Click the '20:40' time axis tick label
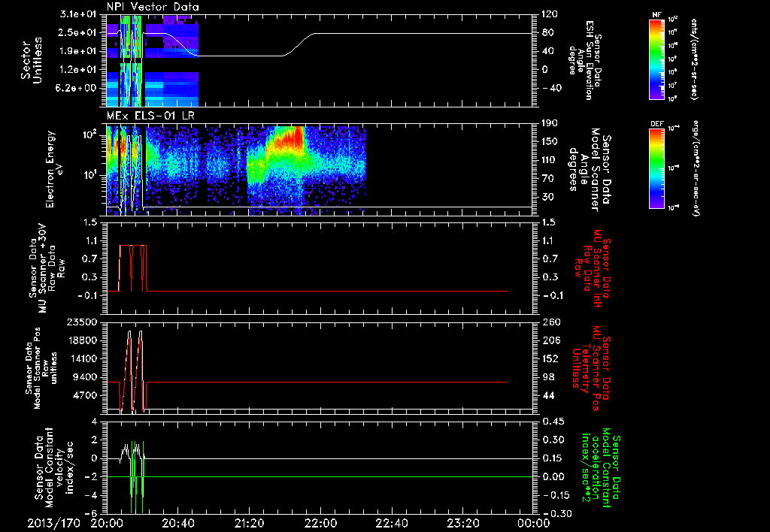770x532 pixels. point(177,523)
